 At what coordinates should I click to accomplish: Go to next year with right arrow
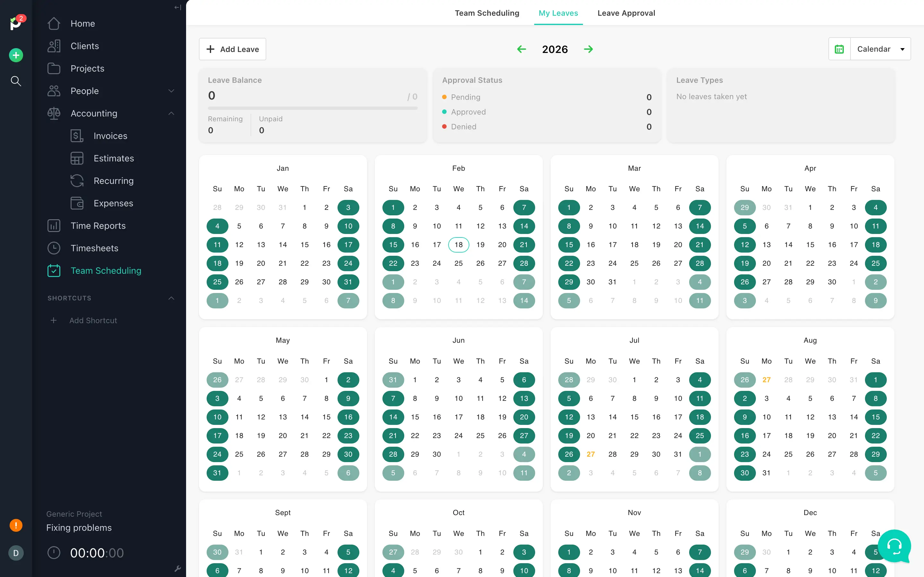point(588,49)
